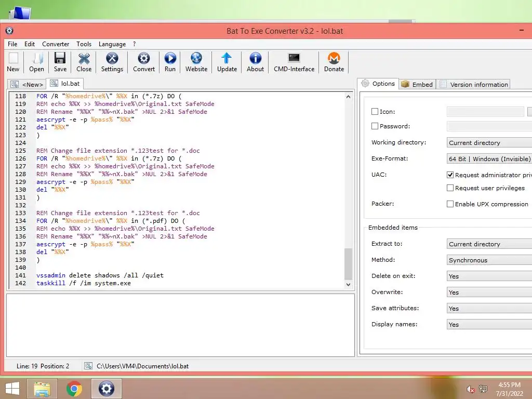Open the About info icon
Screen dimensions: 532x399
tap(255, 62)
